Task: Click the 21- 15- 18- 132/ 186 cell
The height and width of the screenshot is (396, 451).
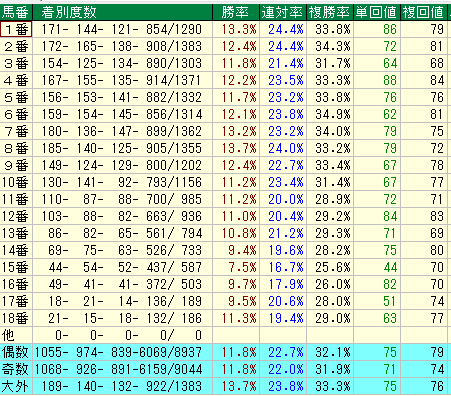Action: point(123,318)
